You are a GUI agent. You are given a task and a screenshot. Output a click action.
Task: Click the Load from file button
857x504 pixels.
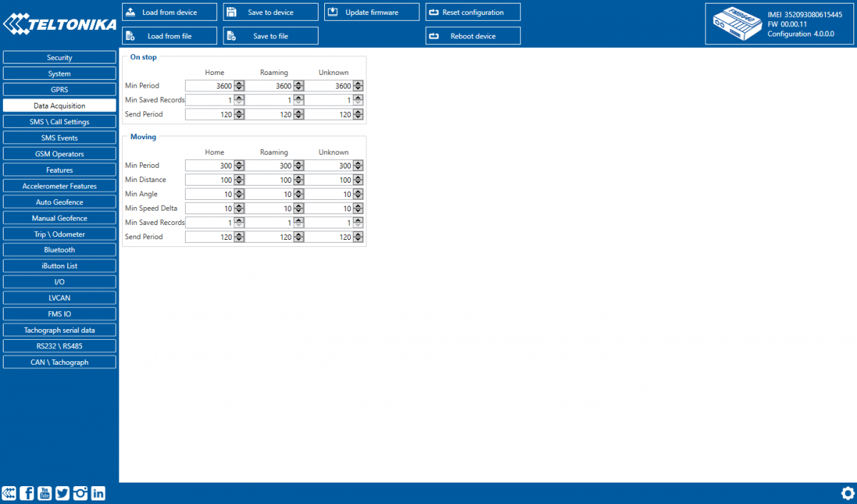tap(169, 35)
